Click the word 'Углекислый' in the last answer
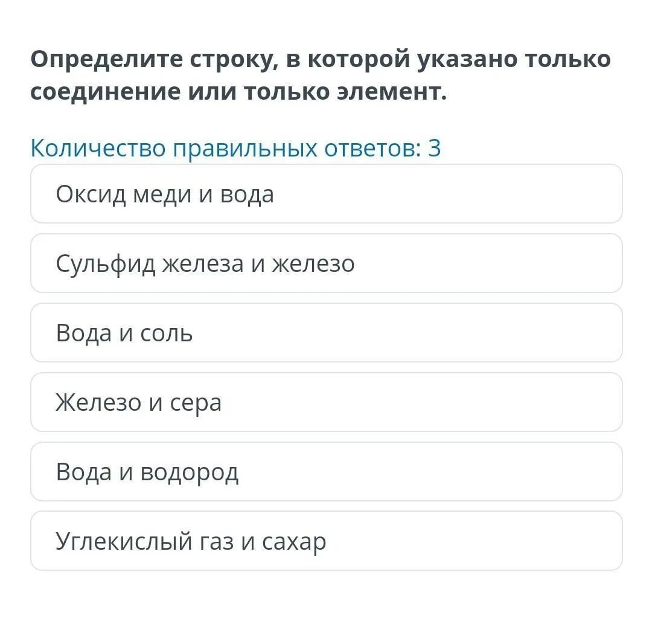This screenshot has width=652, height=644. (x=124, y=542)
